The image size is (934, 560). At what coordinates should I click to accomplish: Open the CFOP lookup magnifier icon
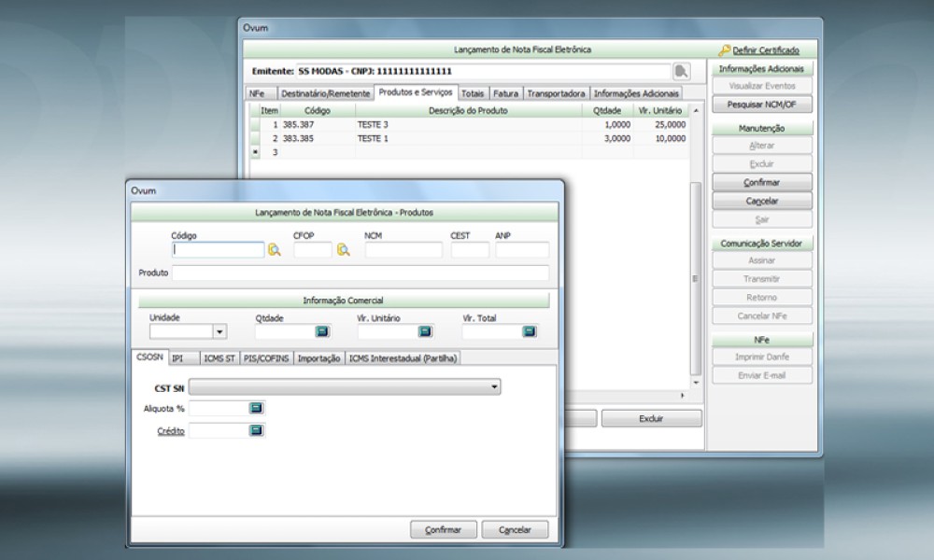click(x=344, y=250)
